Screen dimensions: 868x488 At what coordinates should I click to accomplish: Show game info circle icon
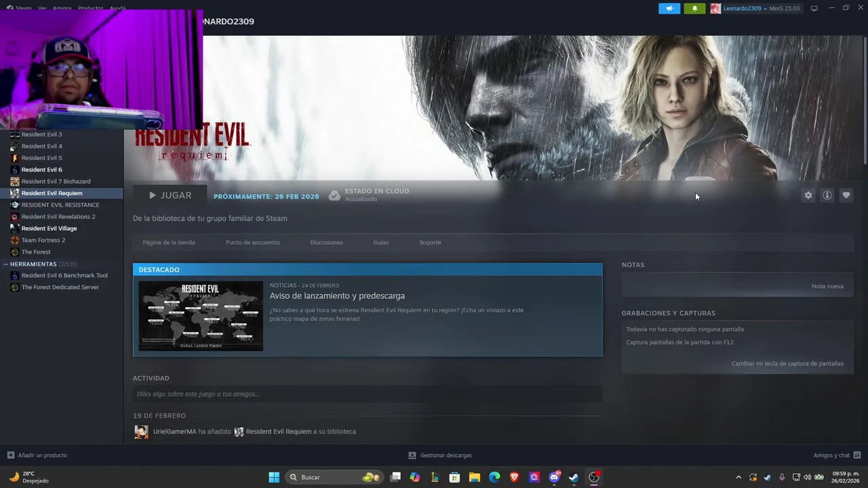827,195
